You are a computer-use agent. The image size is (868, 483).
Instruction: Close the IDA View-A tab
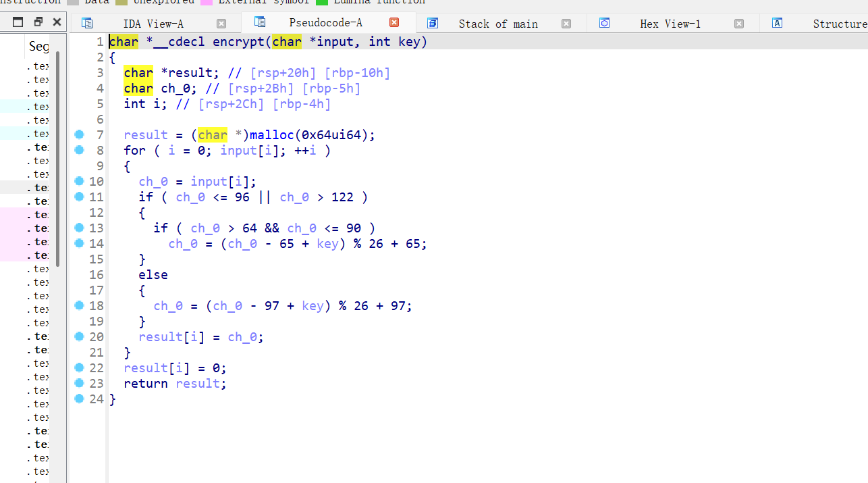221,24
